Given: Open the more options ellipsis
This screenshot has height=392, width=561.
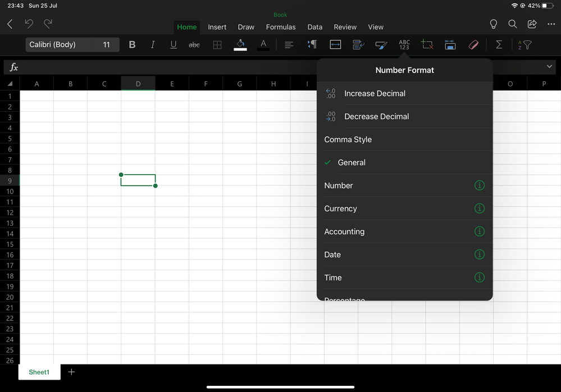Looking at the screenshot, I should point(551,24).
